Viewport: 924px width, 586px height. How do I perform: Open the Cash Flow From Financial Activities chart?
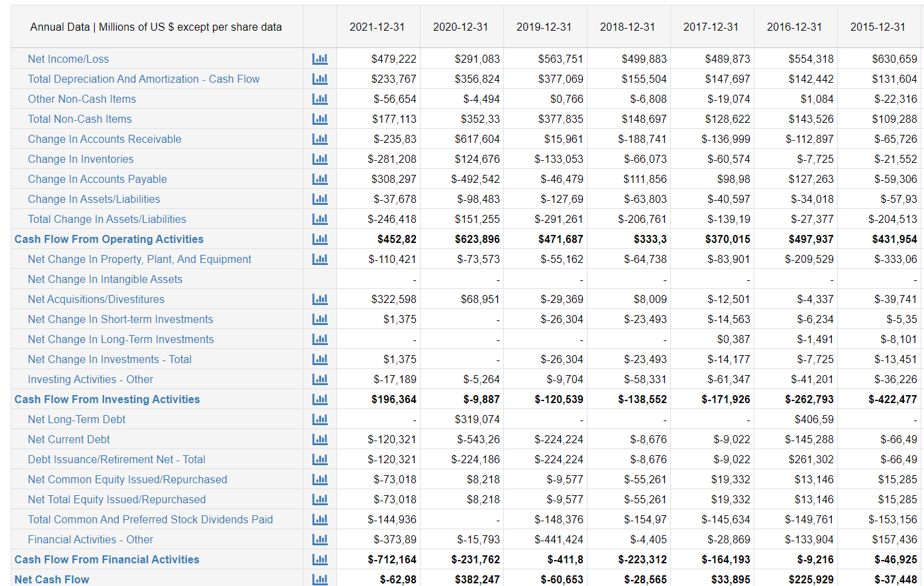click(x=320, y=559)
